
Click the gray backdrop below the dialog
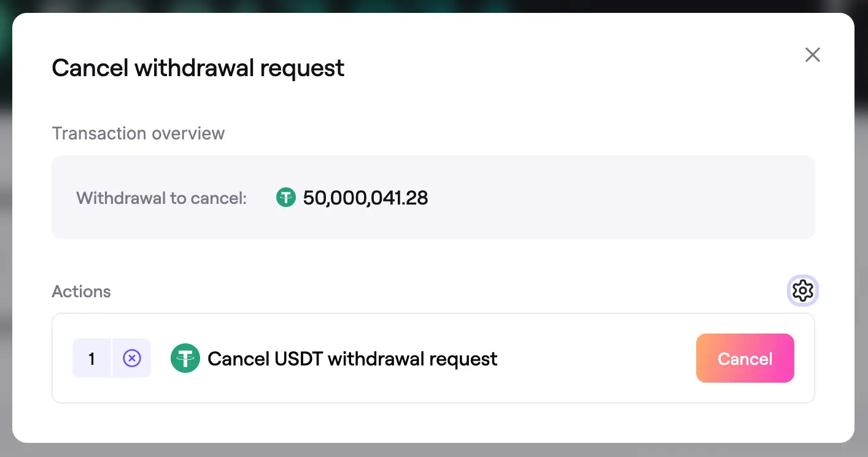(x=430, y=450)
